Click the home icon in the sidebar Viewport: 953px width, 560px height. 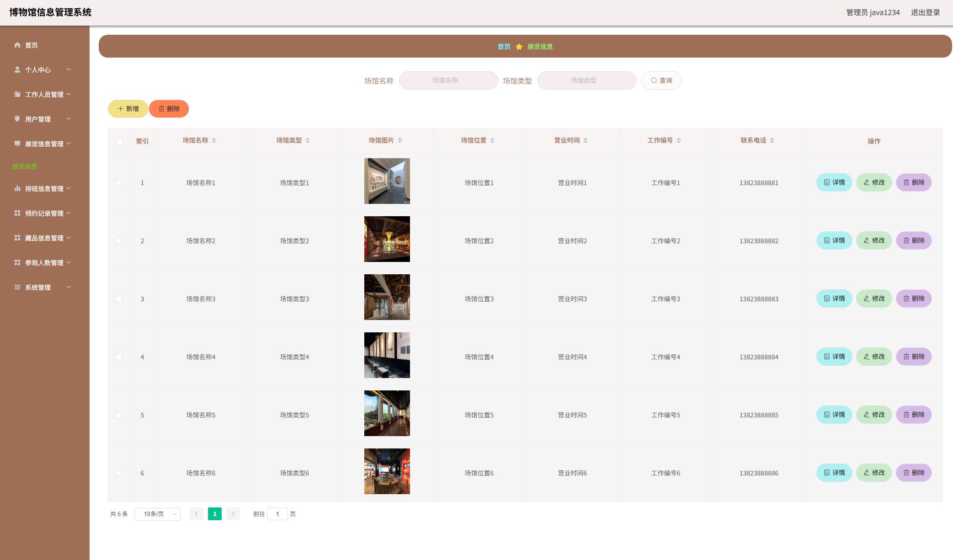pos(17,45)
